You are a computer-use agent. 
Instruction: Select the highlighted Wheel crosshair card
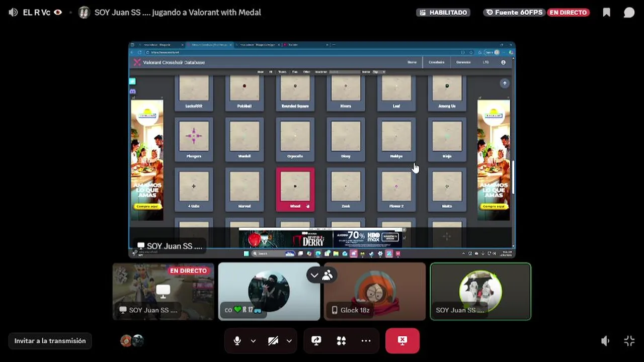point(295,189)
